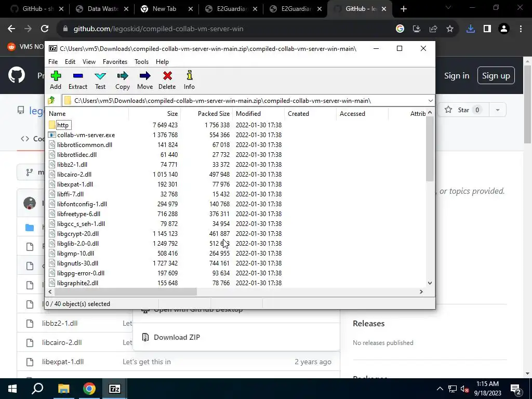Sort the list by Name column
Screen dimensions: 532x399
[x=87, y=114]
